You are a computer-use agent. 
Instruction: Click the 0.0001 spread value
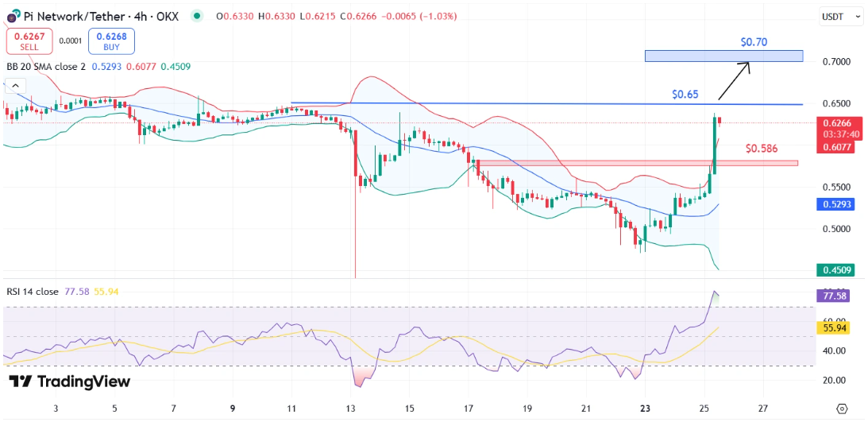pyautogui.click(x=70, y=41)
